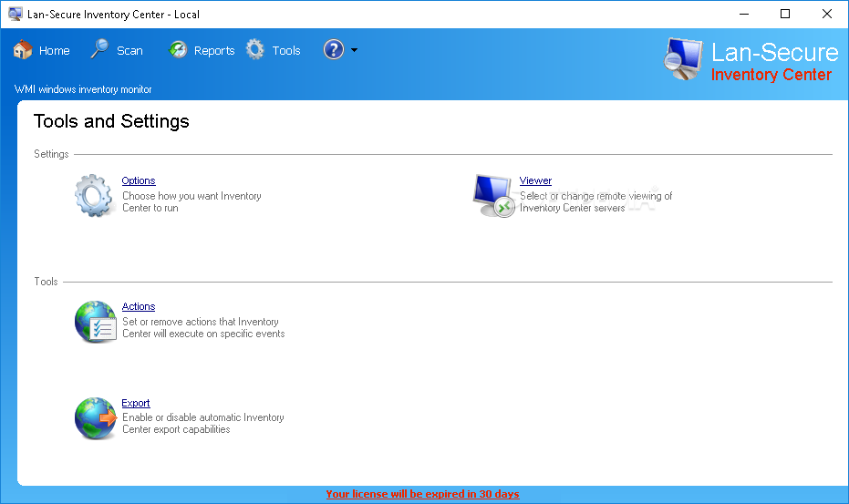Click the license expiry warning link
The height and width of the screenshot is (504, 849).
click(422, 494)
